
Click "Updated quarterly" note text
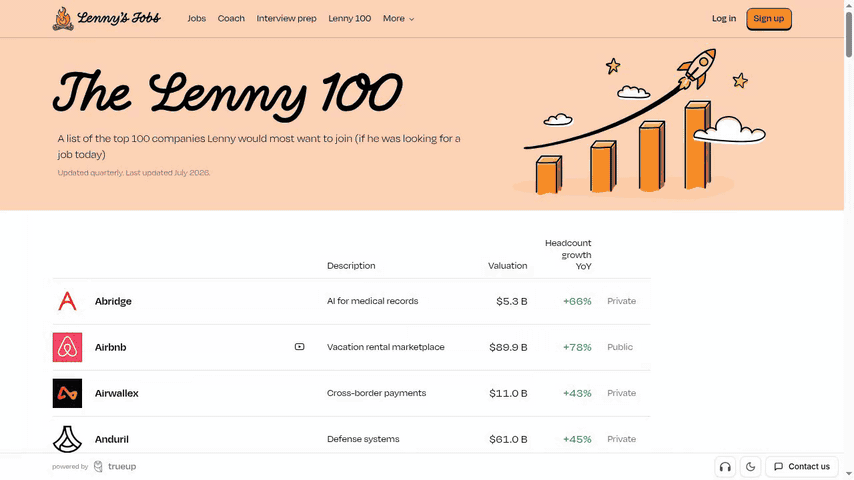[x=133, y=173]
